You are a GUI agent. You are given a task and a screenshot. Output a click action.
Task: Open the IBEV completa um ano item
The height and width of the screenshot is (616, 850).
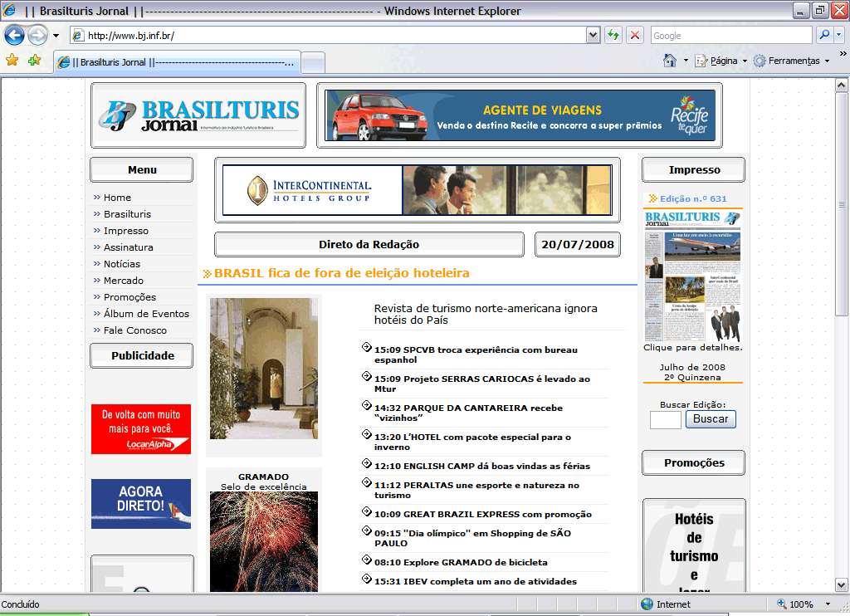476,581
